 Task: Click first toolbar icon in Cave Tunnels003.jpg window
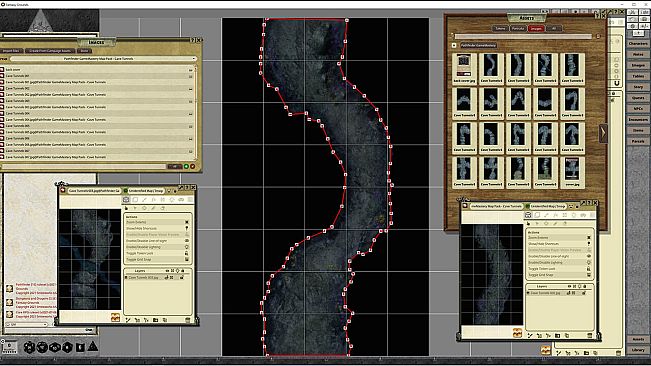point(126,200)
